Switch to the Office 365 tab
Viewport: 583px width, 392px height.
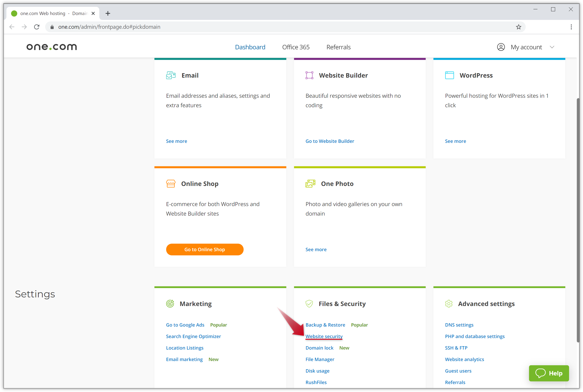click(296, 47)
